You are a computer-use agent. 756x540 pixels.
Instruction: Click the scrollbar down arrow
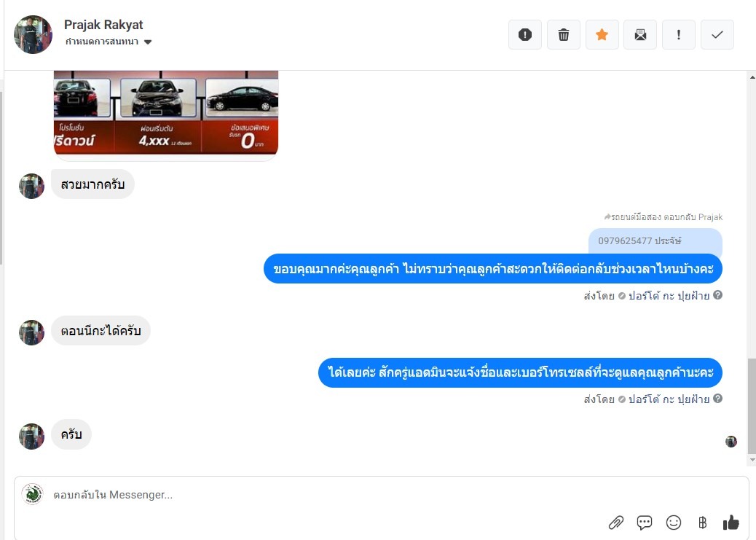point(752,460)
